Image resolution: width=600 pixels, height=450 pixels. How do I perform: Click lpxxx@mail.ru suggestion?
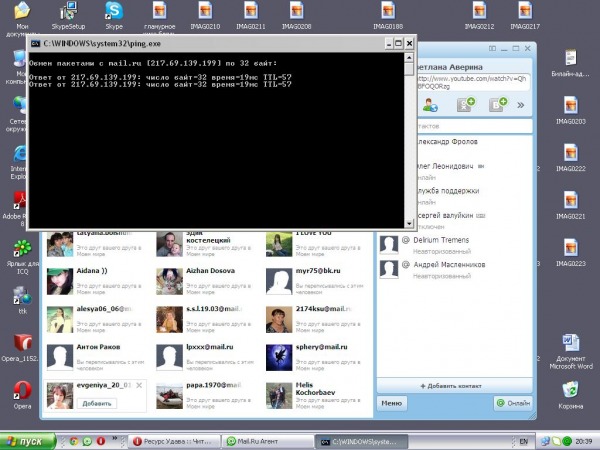click(x=205, y=357)
